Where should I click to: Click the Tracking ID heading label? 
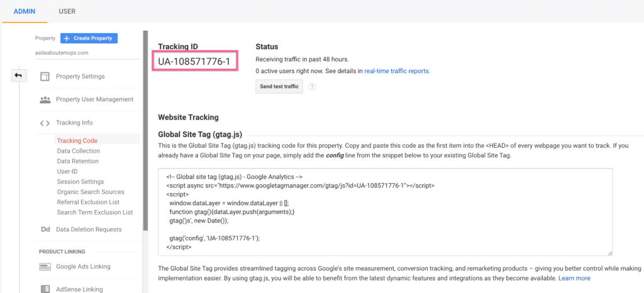(178, 47)
